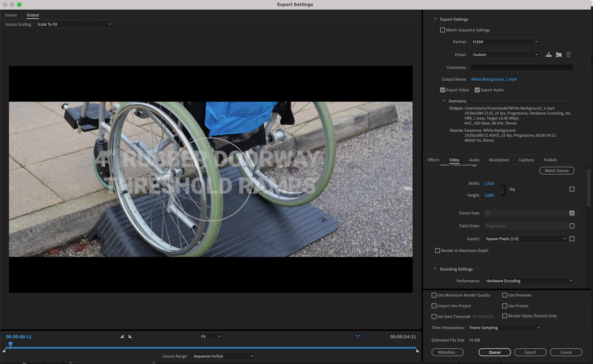Click the timeline's right out-point handle
This screenshot has height=364, width=593.
[x=418, y=351]
